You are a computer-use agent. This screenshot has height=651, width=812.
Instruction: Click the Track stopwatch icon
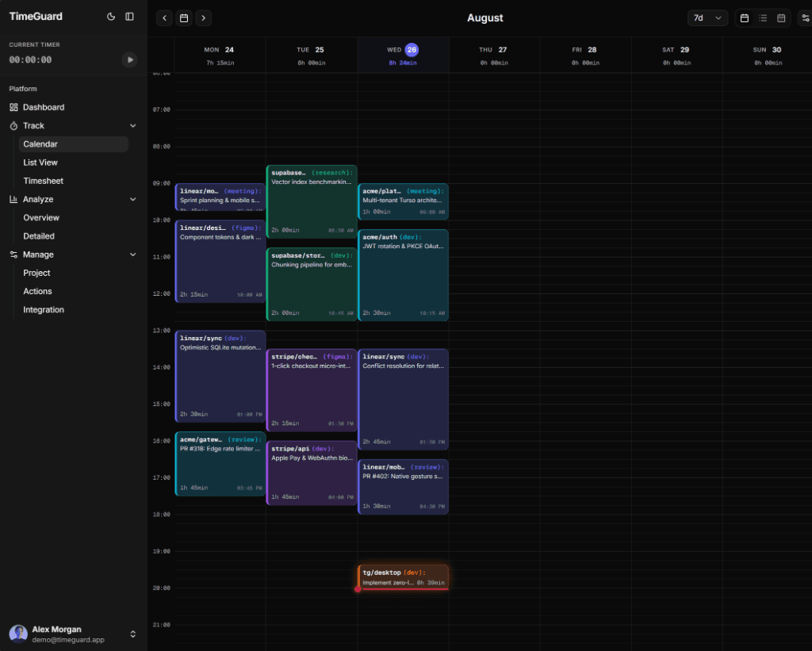[13, 126]
